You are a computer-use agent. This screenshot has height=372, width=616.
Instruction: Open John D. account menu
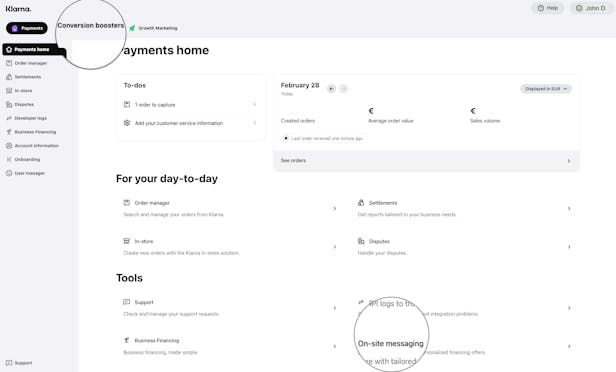[591, 8]
